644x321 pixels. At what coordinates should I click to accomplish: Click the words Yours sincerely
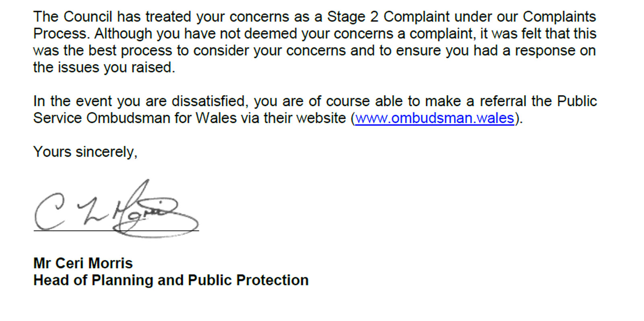85,152
